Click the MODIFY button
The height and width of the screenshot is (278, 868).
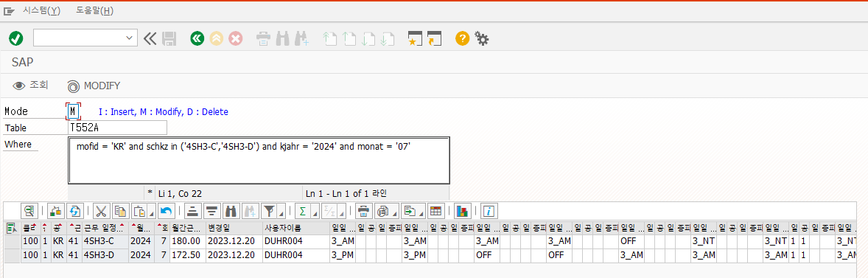94,86
